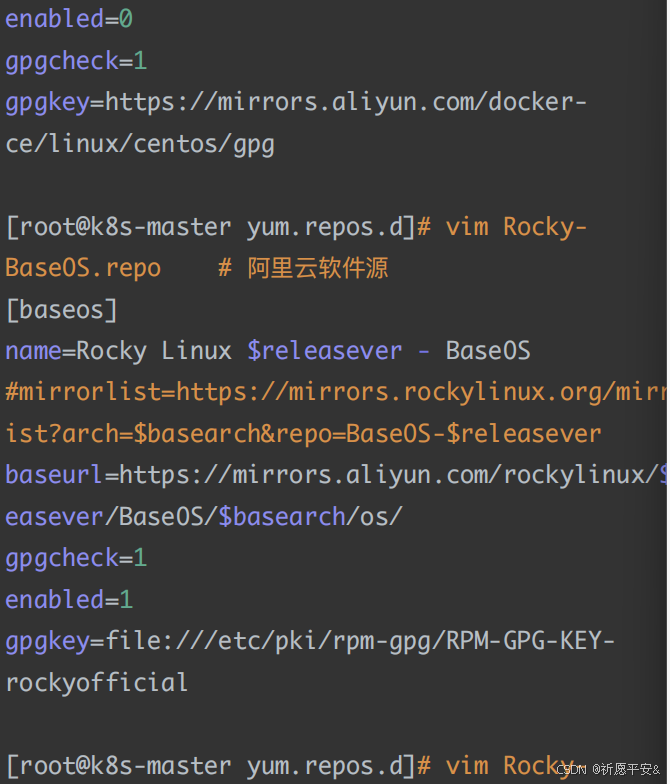
Task: Click the first gpgcheck=1 line
Action: 76,62
